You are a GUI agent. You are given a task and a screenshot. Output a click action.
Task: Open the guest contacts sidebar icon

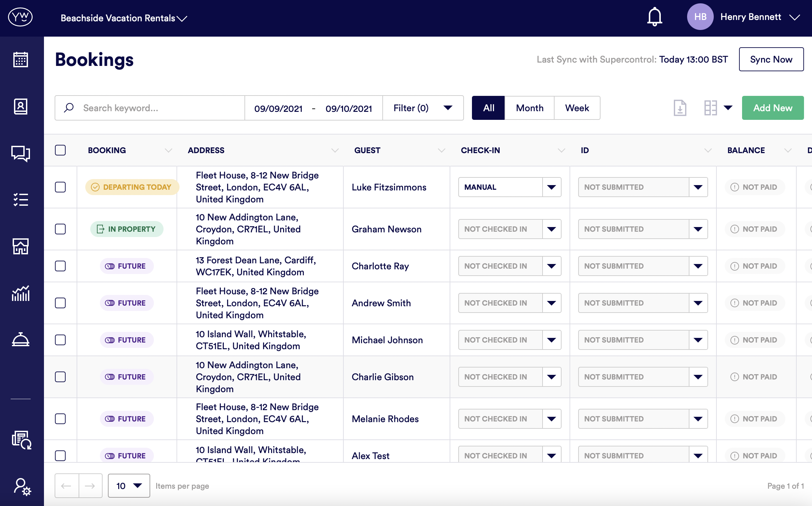pos(21,107)
